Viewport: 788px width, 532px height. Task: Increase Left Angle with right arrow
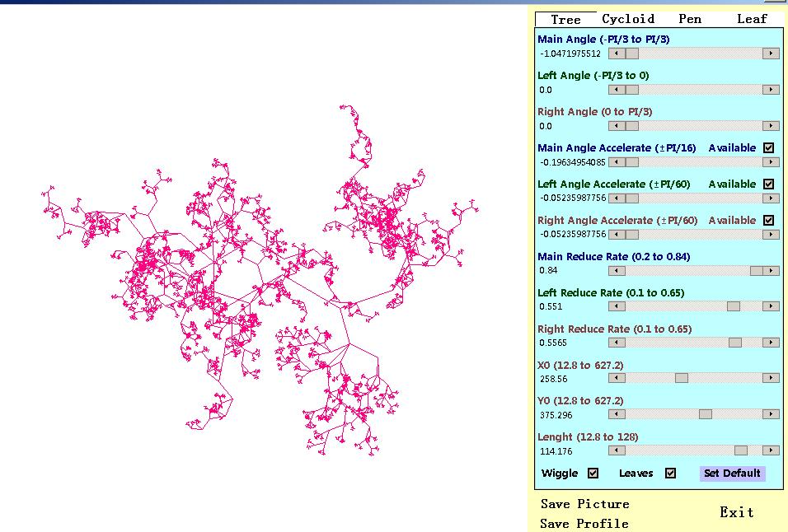click(x=771, y=90)
